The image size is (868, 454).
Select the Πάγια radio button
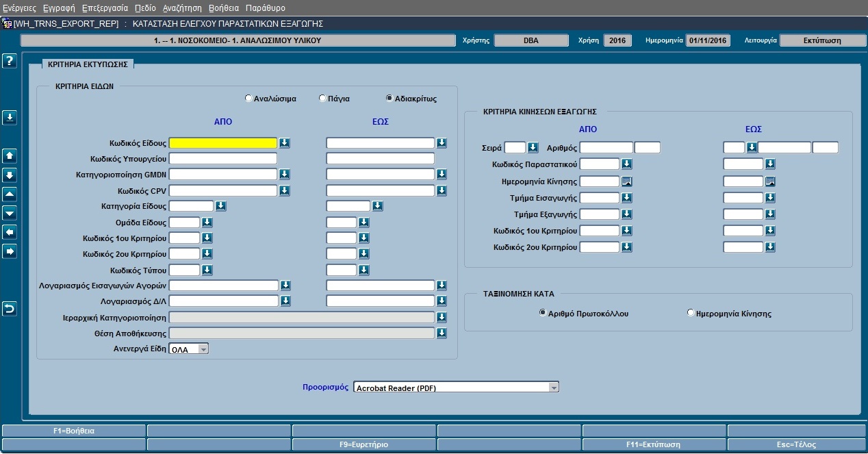[322, 99]
